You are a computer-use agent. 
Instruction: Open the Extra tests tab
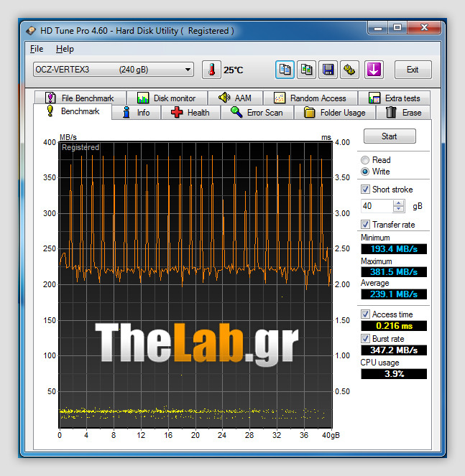tap(394, 98)
